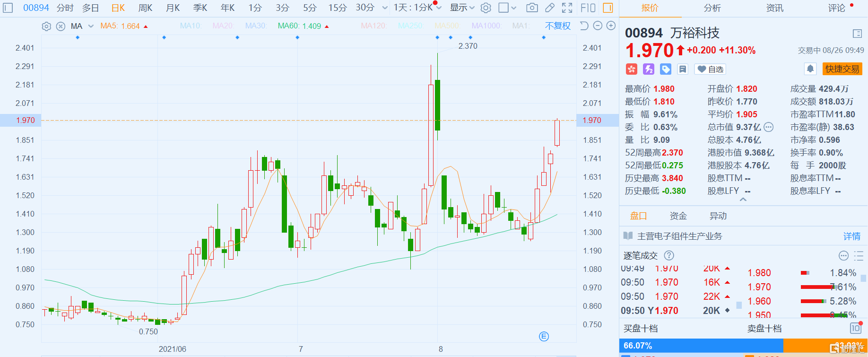Take a chart snapshot with camera icon
Screen dimensions: 868x357
tap(532, 8)
